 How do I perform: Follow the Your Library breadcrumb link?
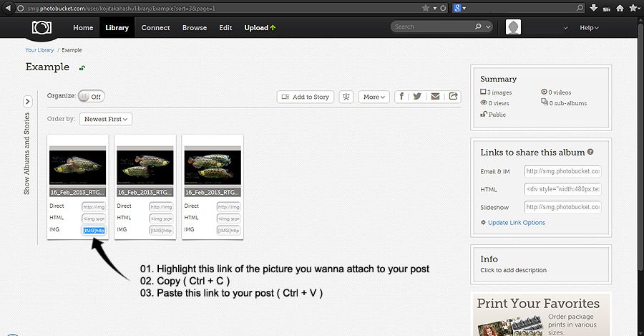coord(39,50)
